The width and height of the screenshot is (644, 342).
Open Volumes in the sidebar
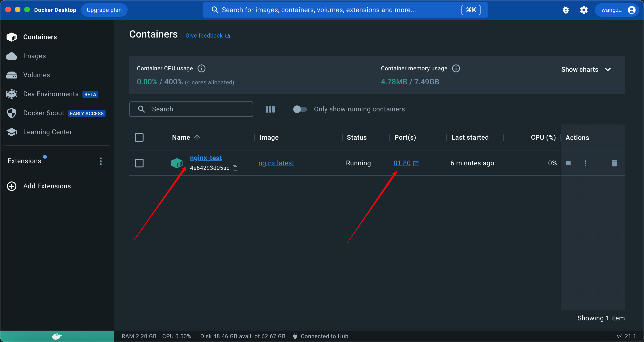[37, 75]
